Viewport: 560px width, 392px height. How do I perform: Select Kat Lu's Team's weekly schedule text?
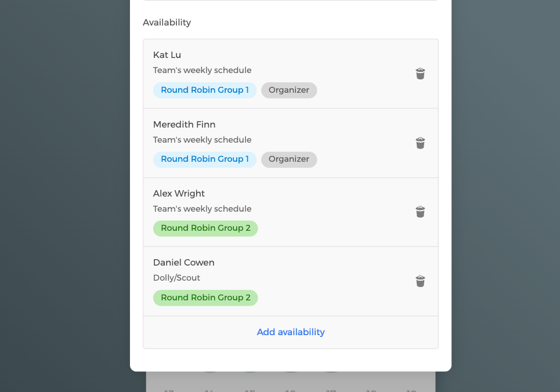pos(202,71)
